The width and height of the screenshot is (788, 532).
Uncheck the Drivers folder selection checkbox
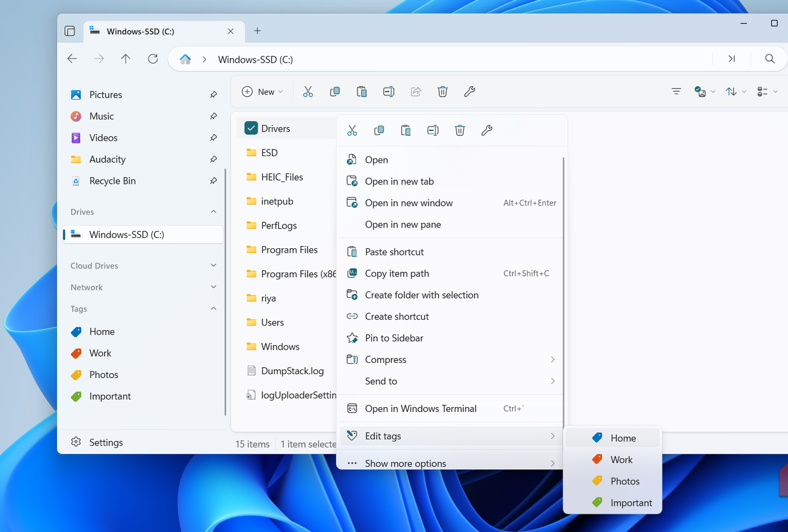click(x=250, y=128)
